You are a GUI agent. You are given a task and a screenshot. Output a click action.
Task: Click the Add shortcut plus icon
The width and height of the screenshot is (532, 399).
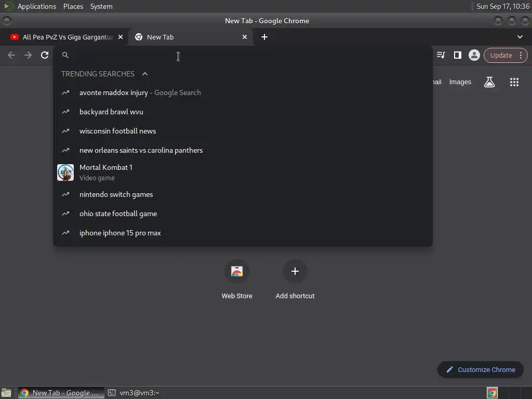click(295, 271)
